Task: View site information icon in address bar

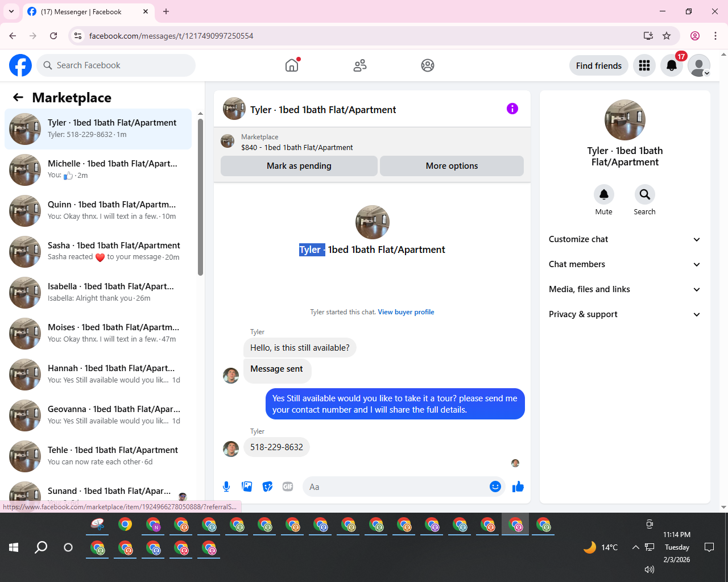Action: [x=78, y=36]
